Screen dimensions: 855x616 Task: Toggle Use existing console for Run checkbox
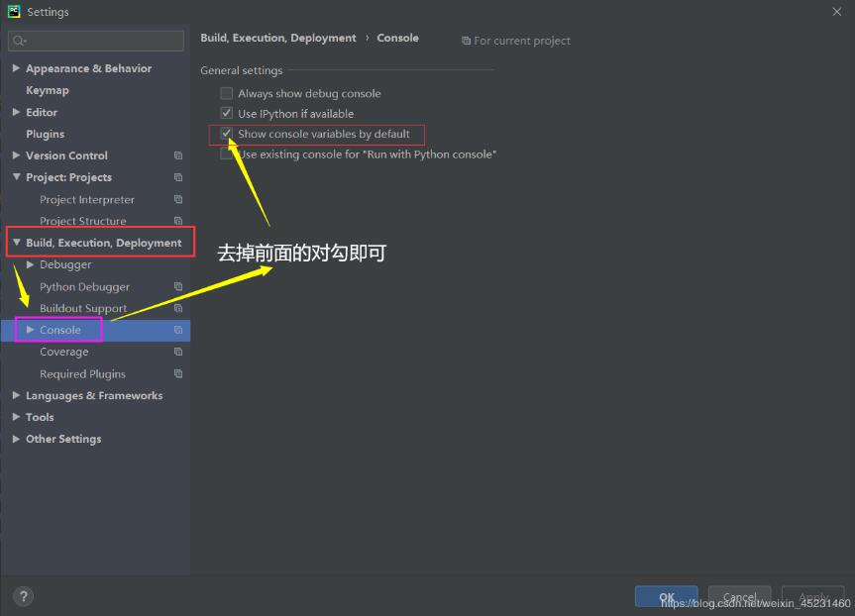226,154
